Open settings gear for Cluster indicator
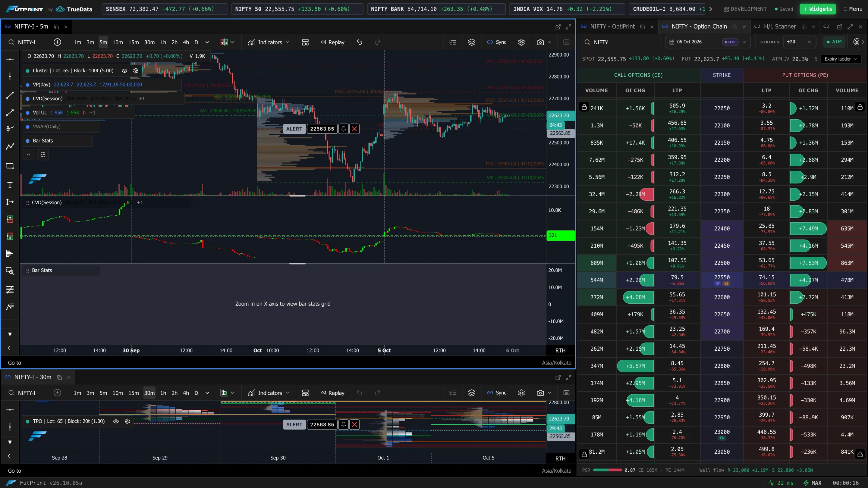 coord(136,71)
